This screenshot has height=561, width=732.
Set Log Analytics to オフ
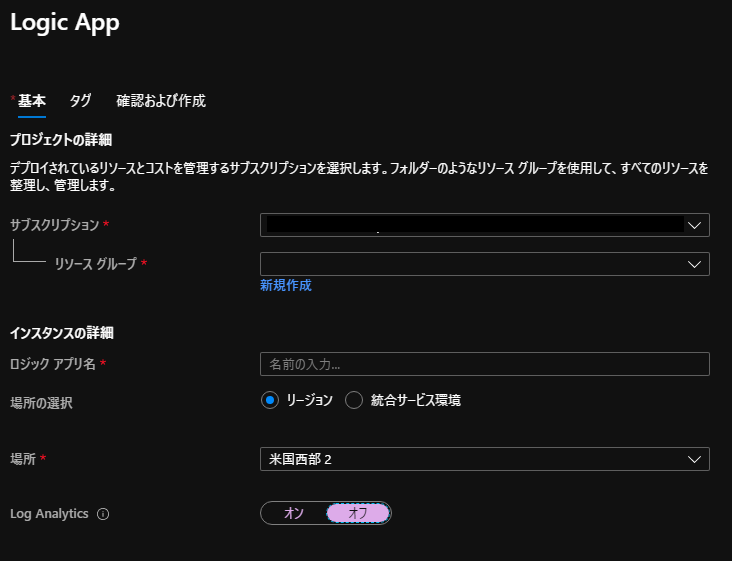358,513
